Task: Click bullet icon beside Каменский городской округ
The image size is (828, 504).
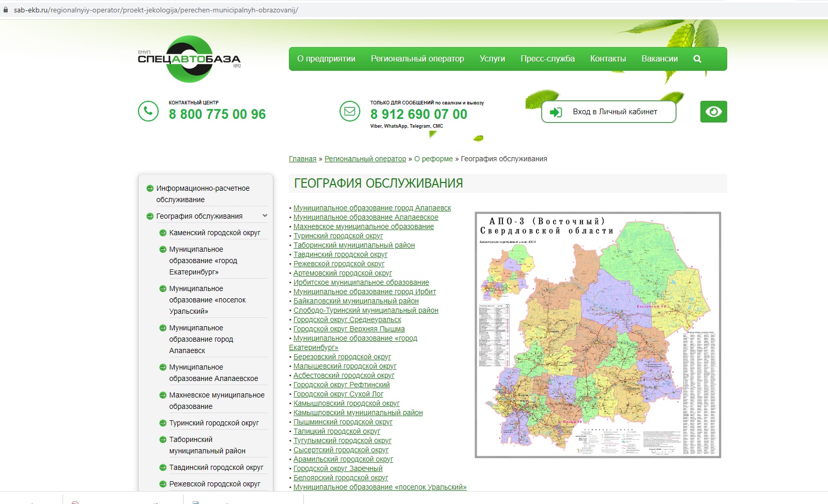Action: pyautogui.click(x=163, y=233)
